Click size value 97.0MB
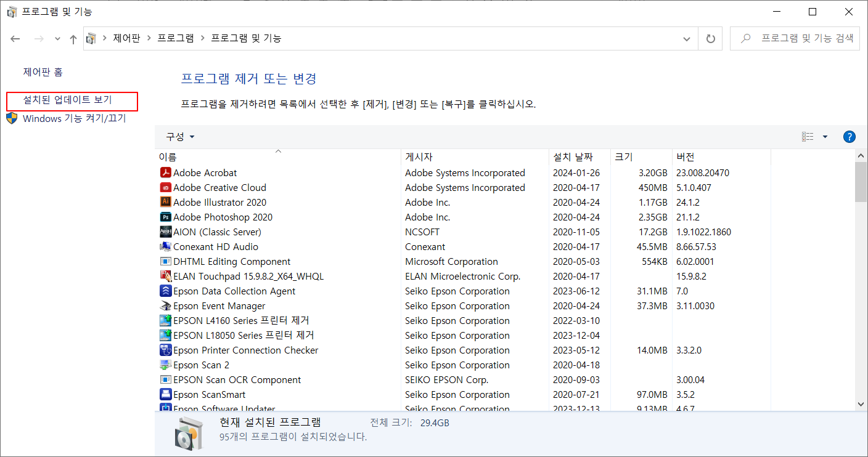Screen dimensions: 868x457 (x=651, y=395)
